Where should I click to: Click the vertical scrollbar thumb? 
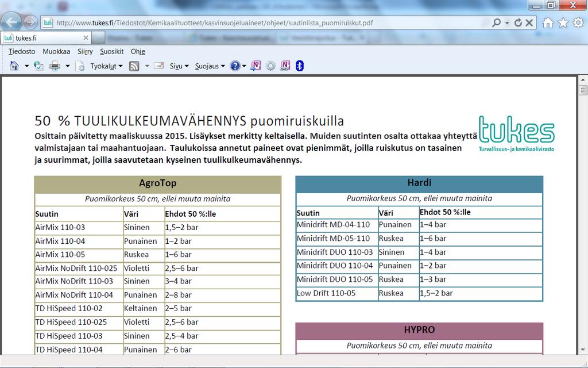click(583, 90)
